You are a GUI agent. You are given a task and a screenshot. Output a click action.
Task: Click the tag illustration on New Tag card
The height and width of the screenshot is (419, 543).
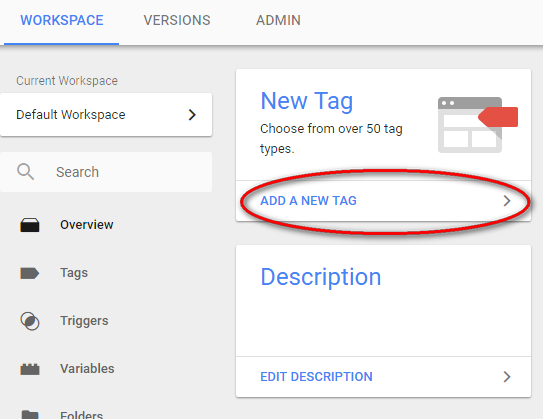pos(478,125)
